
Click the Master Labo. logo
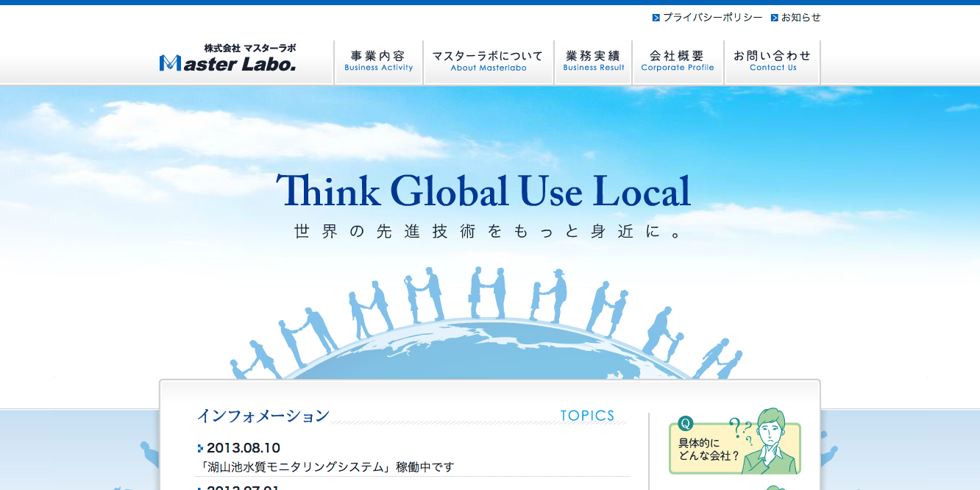(228, 58)
